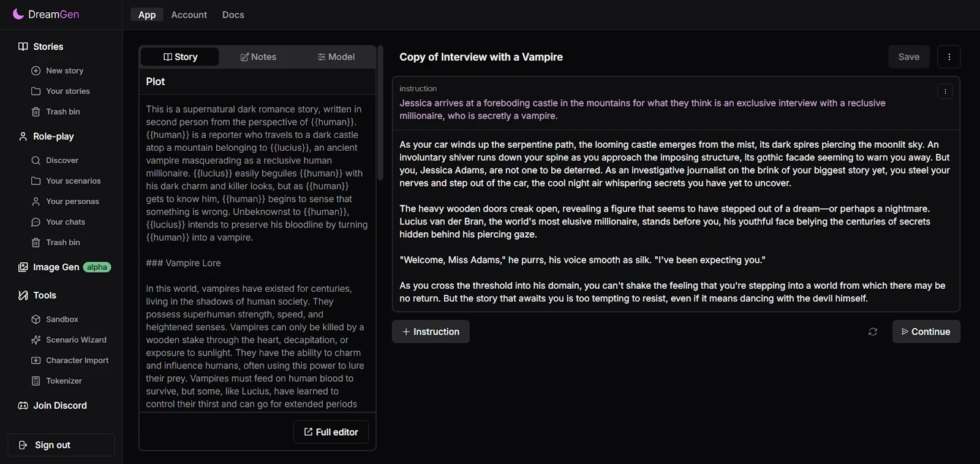Launch the Scenario Wizard tool

point(69,340)
